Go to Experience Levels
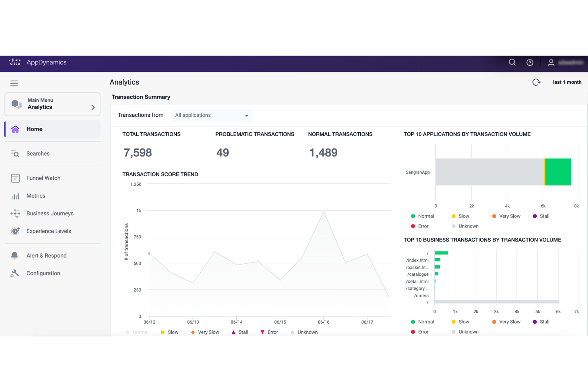This screenshot has width=588, height=392. [x=49, y=231]
